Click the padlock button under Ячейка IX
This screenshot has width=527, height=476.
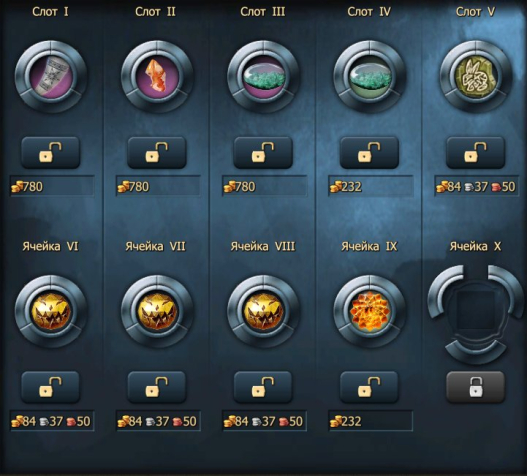point(369,387)
